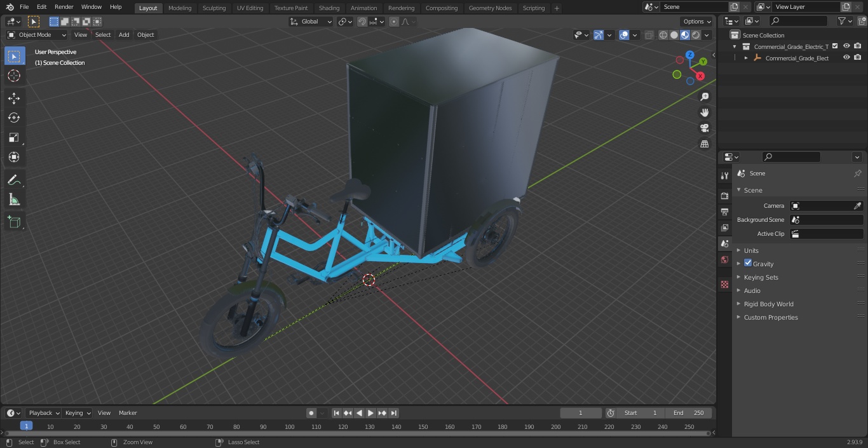Click the End frame field
This screenshot has height=448, width=868.
[x=689, y=413]
